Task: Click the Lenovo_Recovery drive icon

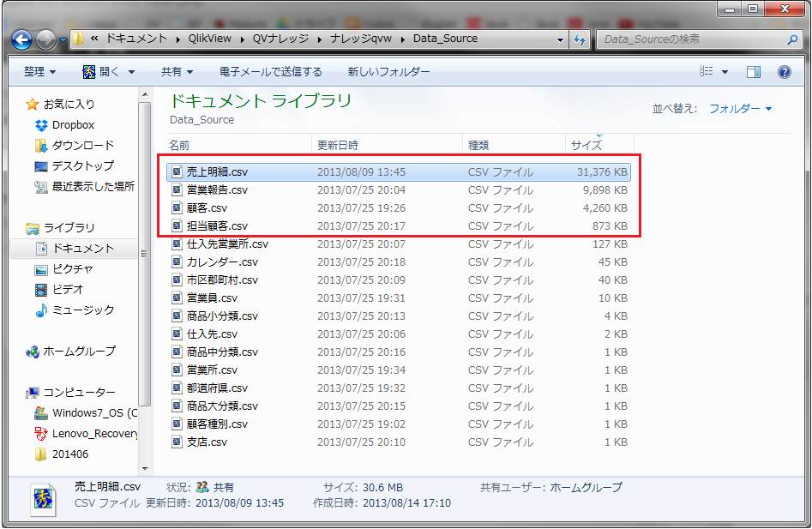Action: (x=41, y=434)
